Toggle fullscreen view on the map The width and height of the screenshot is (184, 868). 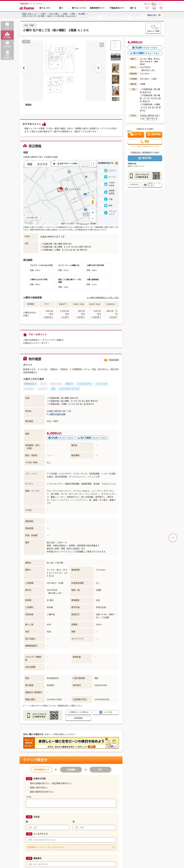click(x=93, y=164)
